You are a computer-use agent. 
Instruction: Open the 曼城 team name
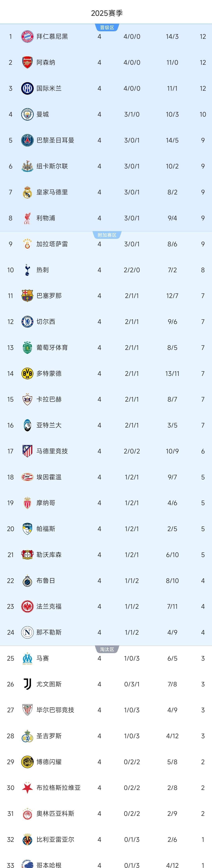(x=43, y=114)
